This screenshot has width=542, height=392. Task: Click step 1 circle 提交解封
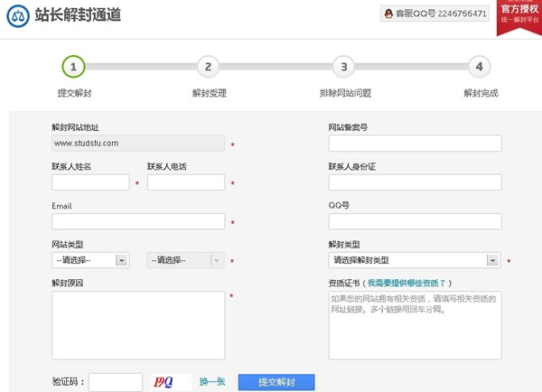(x=73, y=66)
